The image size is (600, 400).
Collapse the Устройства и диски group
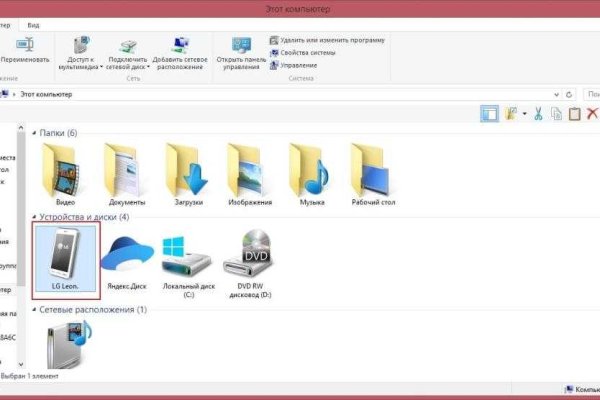pyautogui.click(x=36, y=217)
